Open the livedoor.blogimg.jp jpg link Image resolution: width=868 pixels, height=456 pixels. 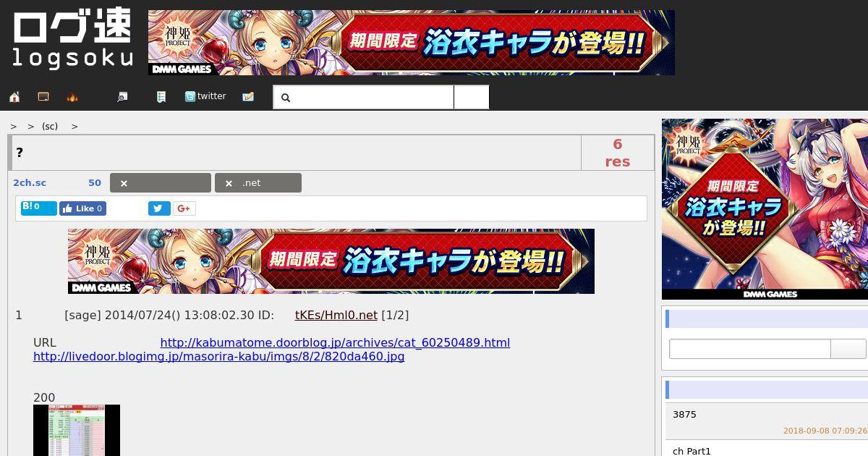pos(218,357)
